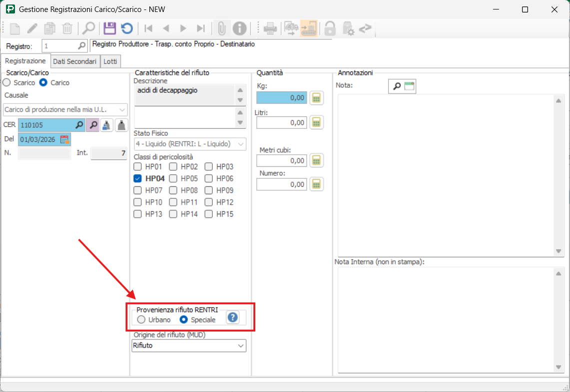Click the angle brackets code icon

click(365, 28)
